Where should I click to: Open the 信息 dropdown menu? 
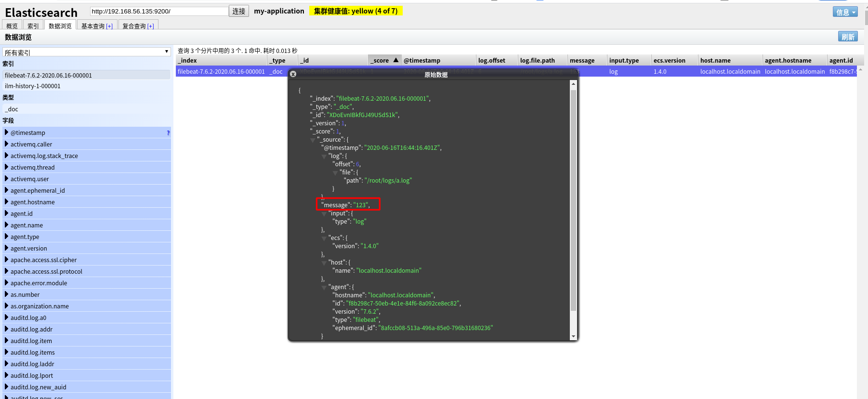coord(845,12)
